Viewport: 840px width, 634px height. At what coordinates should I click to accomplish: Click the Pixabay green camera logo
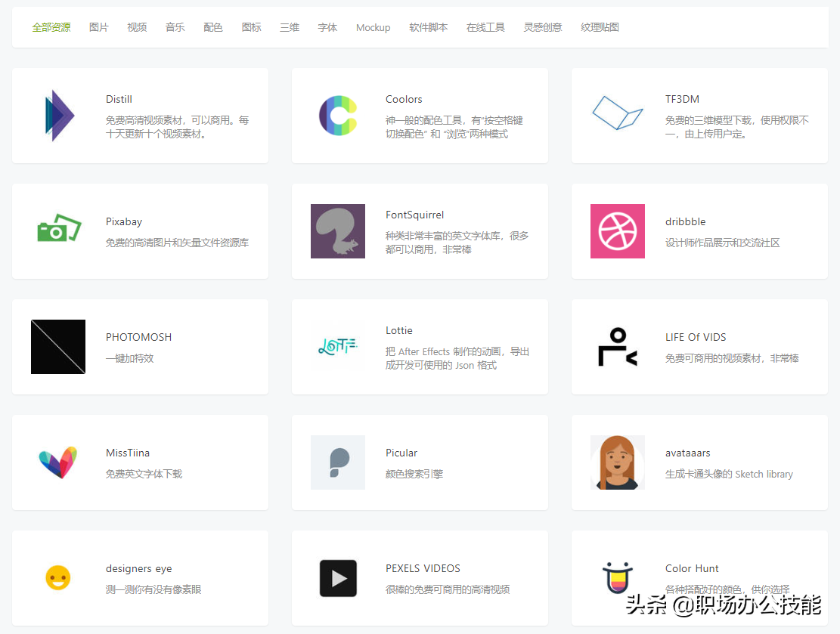(x=59, y=228)
